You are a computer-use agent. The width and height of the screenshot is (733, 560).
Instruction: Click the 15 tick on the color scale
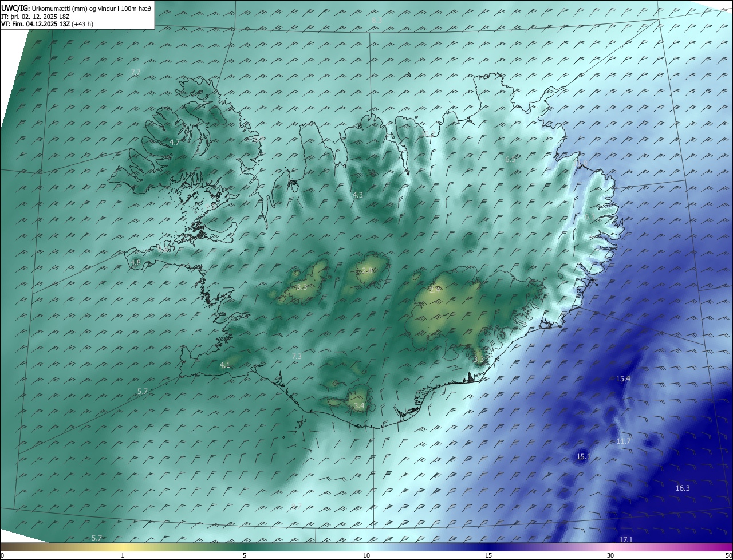click(x=488, y=556)
